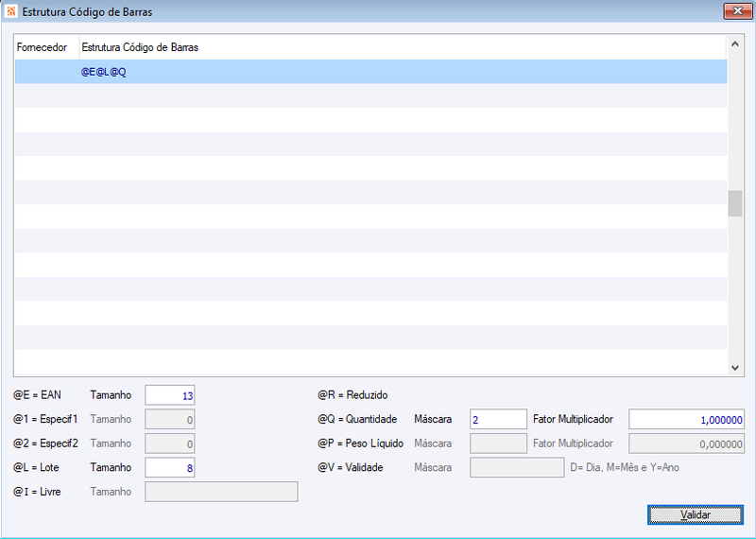Click the Fornecedor column header

click(46, 47)
